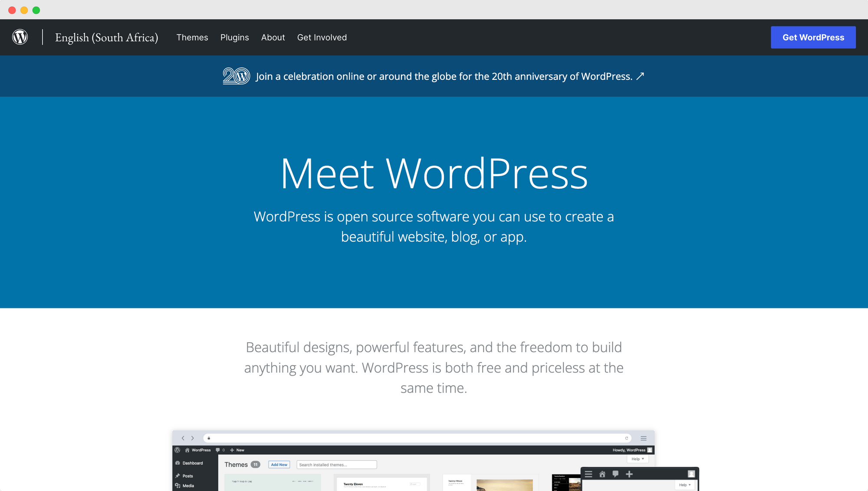868x491 pixels.
Task: Click the 11 themes count badge
Action: (x=256, y=465)
